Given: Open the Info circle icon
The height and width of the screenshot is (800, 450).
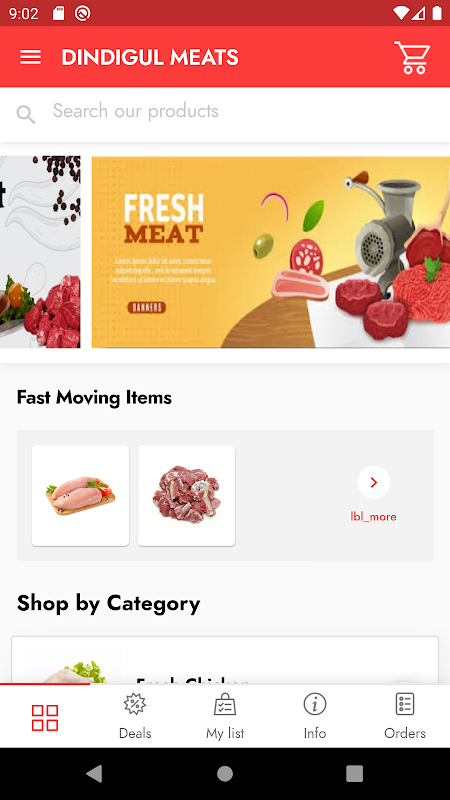Looking at the screenshot, I should [x=315, y=704].
